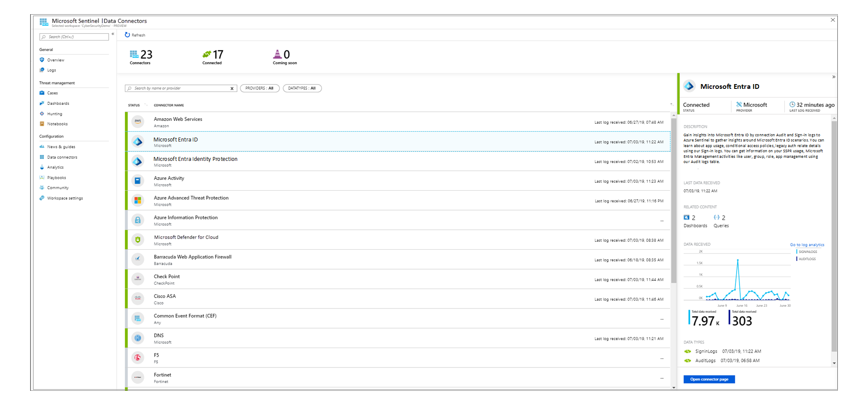This screenshot has width=868, height=405.
Task: Open the DATATYPES : All filter dropdown
Action: click(x=302, y=88)
